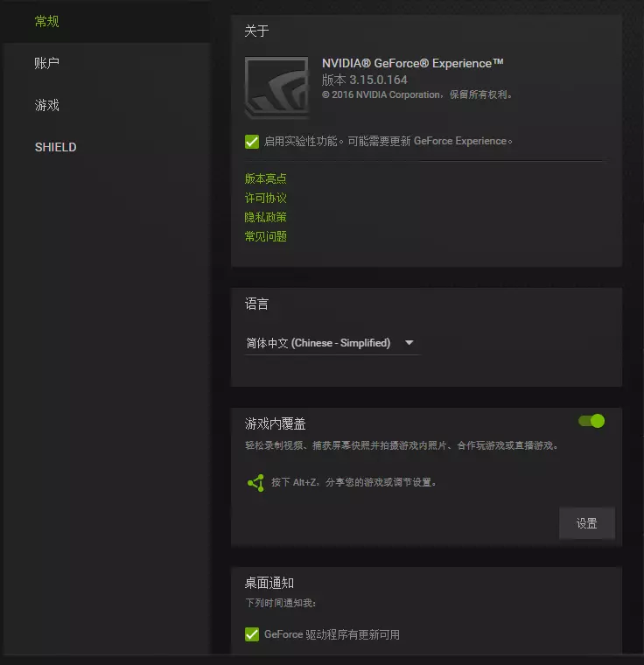644x665 pixels.
Task: Disable the 游戏内覆盖 toggle switch
Action: click(591, 421)
